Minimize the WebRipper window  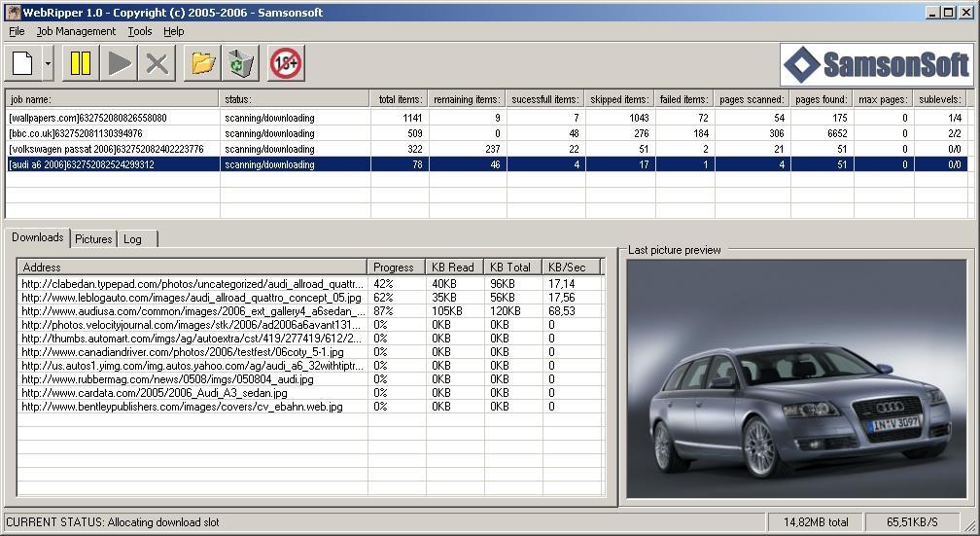[x=933, y=12]
